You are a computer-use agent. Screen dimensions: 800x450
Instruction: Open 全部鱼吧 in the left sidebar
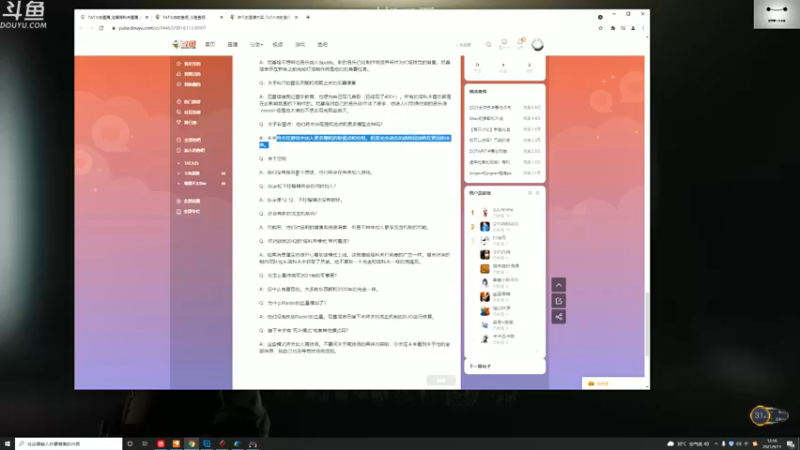coord(189,140)
